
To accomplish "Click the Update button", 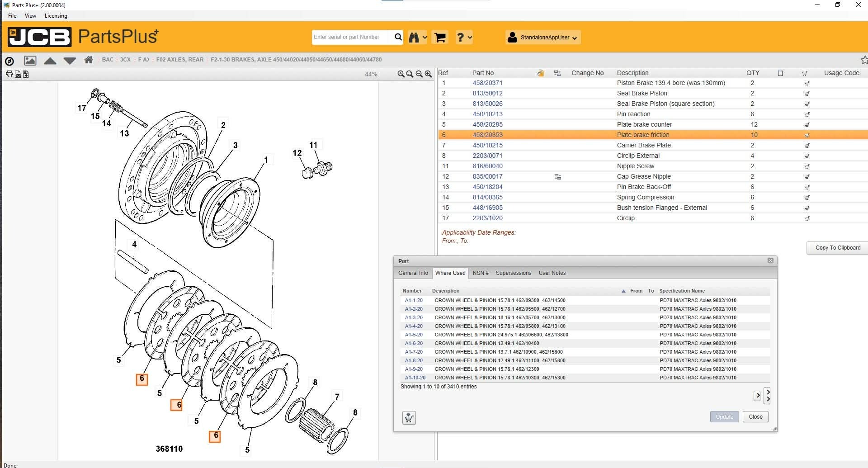I will 724,417.
